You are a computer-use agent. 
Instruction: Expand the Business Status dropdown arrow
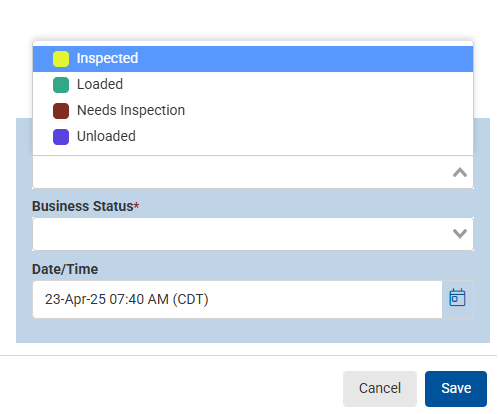460,233
